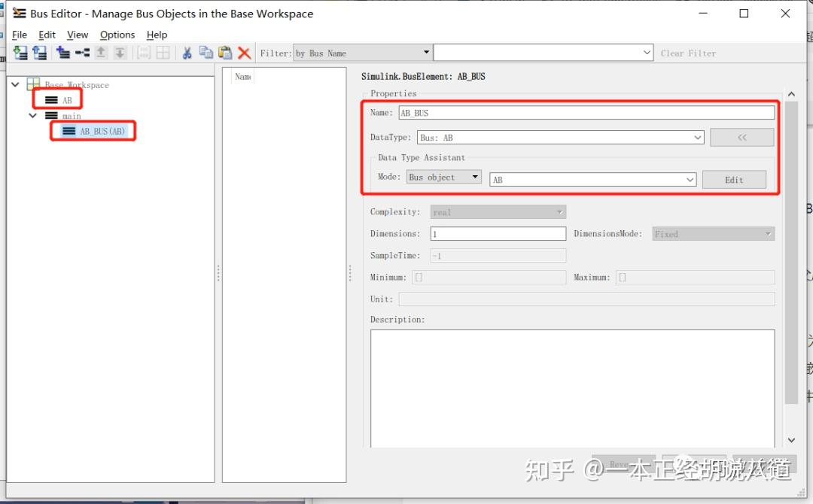This screenshot has width=813, height=504.
Task: Collapse the main tree node
Action: point(32,116)
